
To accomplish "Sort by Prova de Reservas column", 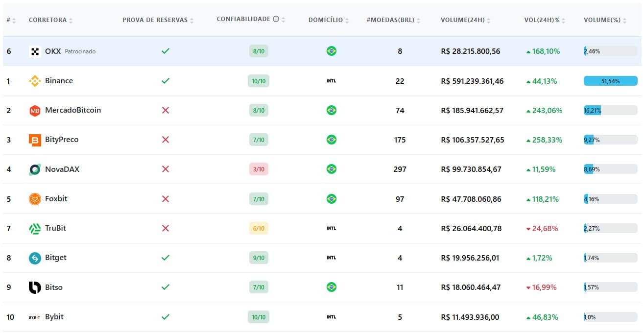I will click(158, 20).
